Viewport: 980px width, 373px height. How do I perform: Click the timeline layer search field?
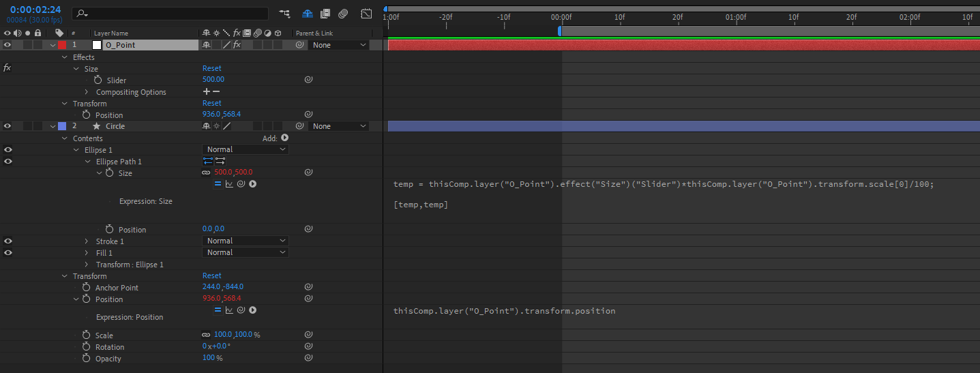click(x=170, y=14)
